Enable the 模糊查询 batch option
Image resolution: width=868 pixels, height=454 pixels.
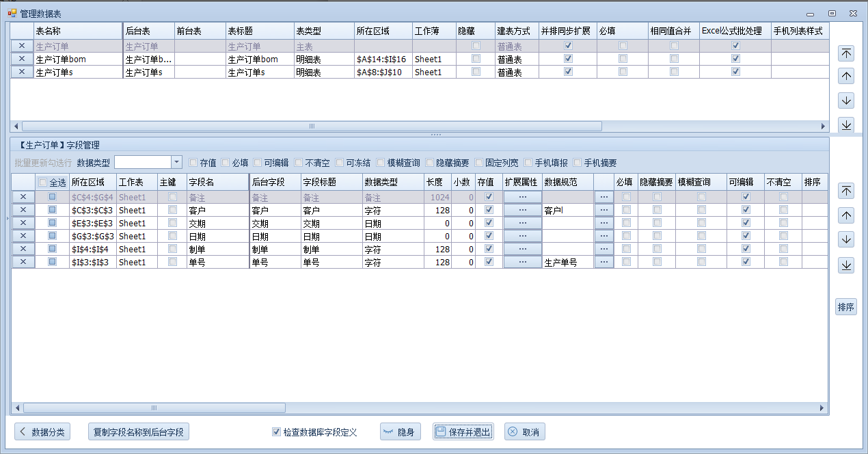click(x=381, y=163)
